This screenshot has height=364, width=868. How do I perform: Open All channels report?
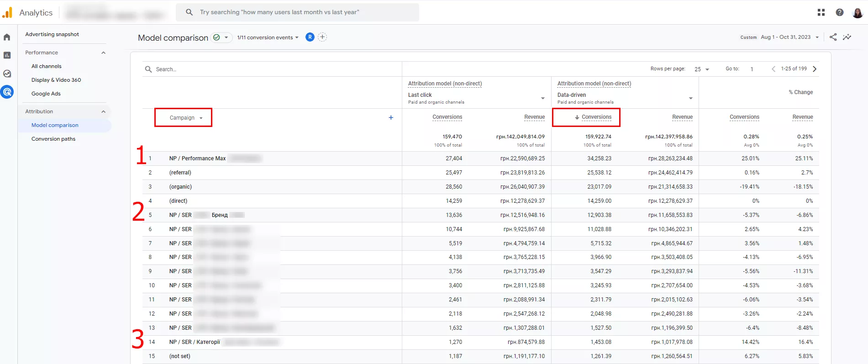click(x=46, y=66)
